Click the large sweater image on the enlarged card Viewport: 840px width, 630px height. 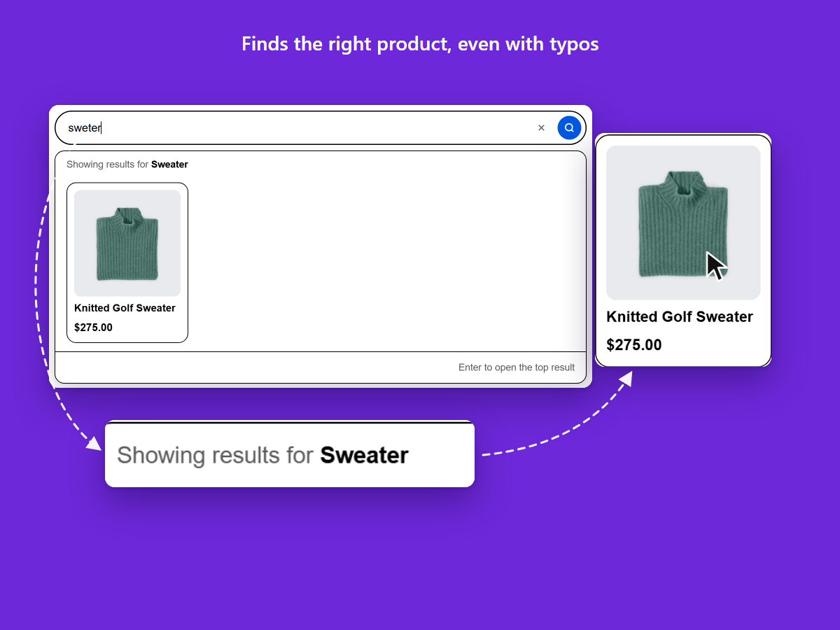coord(683,223)
